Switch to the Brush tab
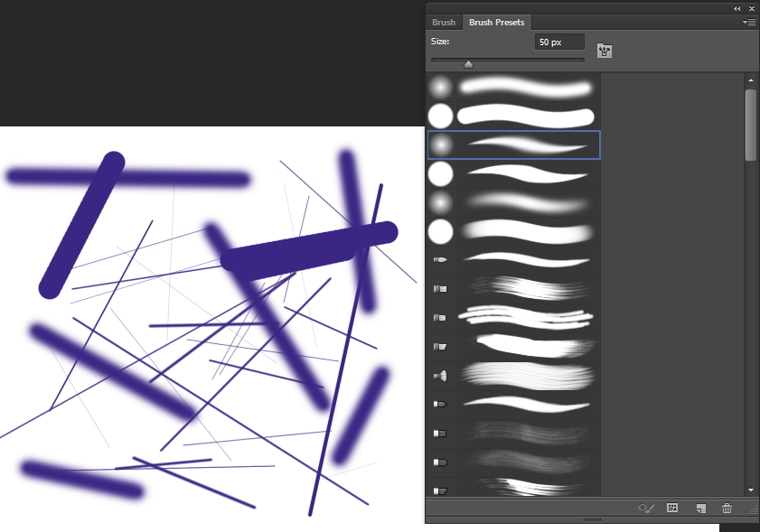760x532 pixels. [444, 22]
